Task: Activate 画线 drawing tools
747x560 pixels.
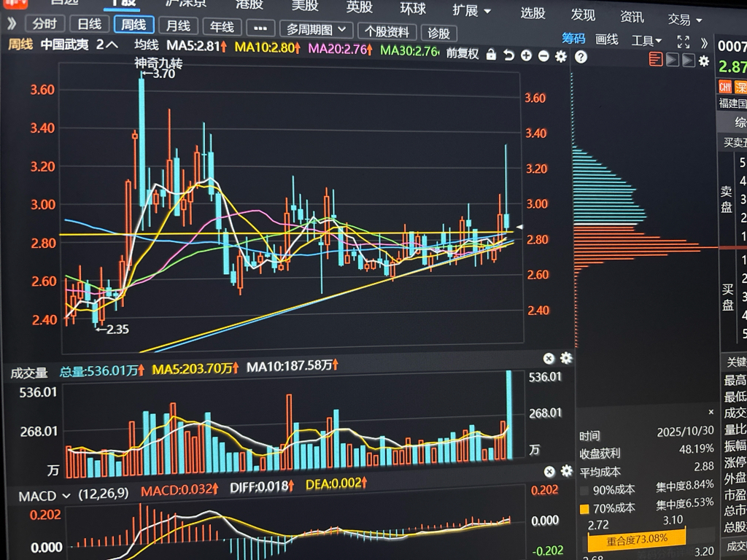Action: [x=606, y=39]
